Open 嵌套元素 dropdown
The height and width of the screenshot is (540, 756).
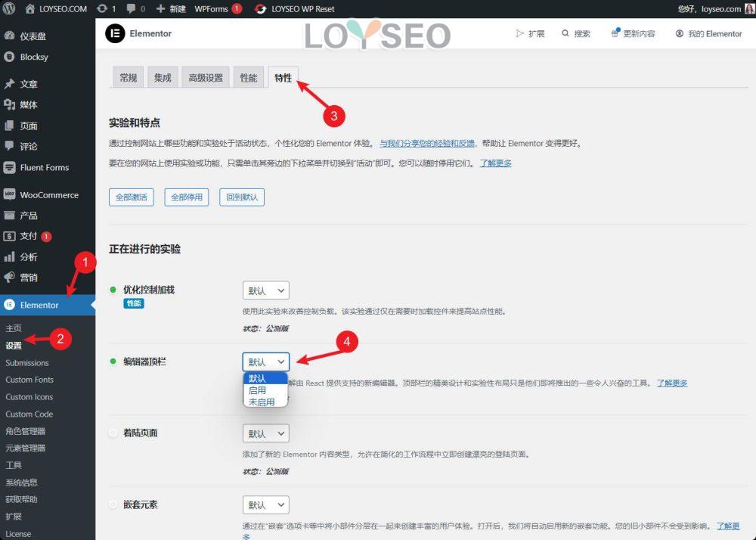pyautogui.click(x=265, y=504)
